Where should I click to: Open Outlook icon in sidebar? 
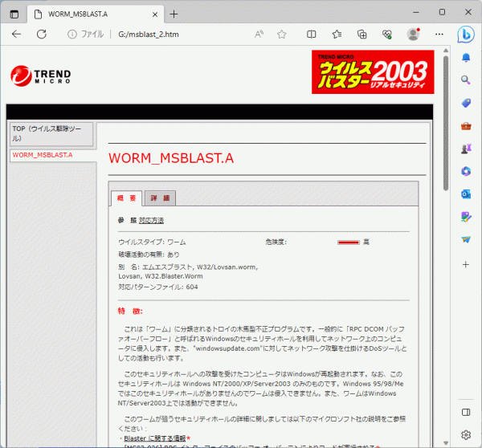(x=466, y=194)
